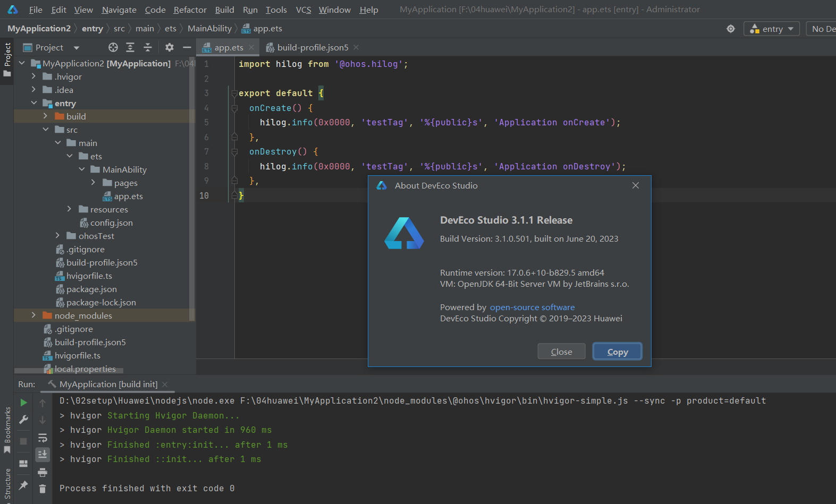Open the Navigate menu
This screenshot has height=504, width=836.
[119, 10]
